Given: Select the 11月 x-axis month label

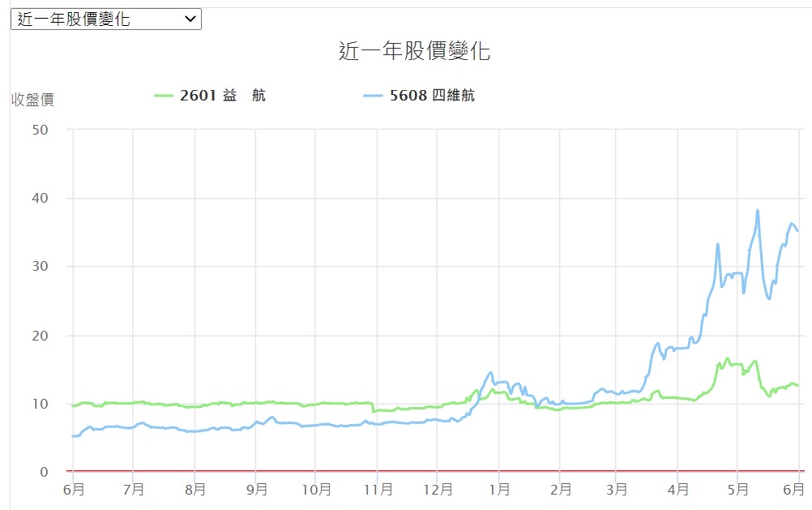Looking at the screenshot, I should (x=377, y=490).
